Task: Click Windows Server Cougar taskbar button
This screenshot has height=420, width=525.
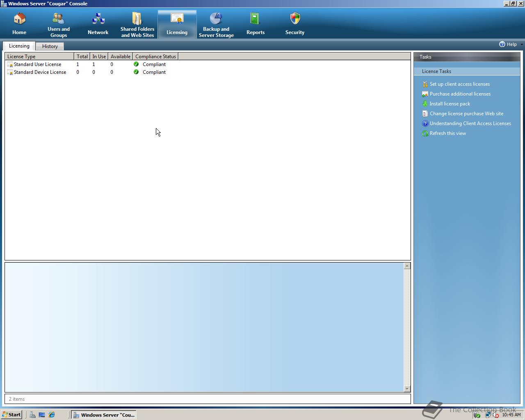Action: (x=104, y=415)
